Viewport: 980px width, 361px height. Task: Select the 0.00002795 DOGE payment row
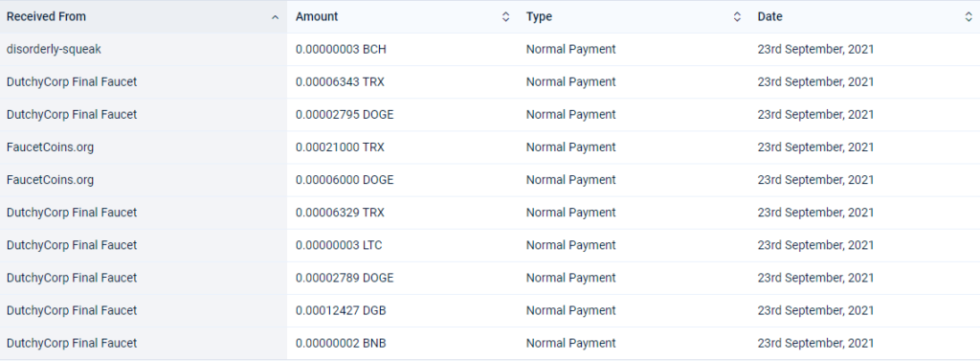(490, 115)
